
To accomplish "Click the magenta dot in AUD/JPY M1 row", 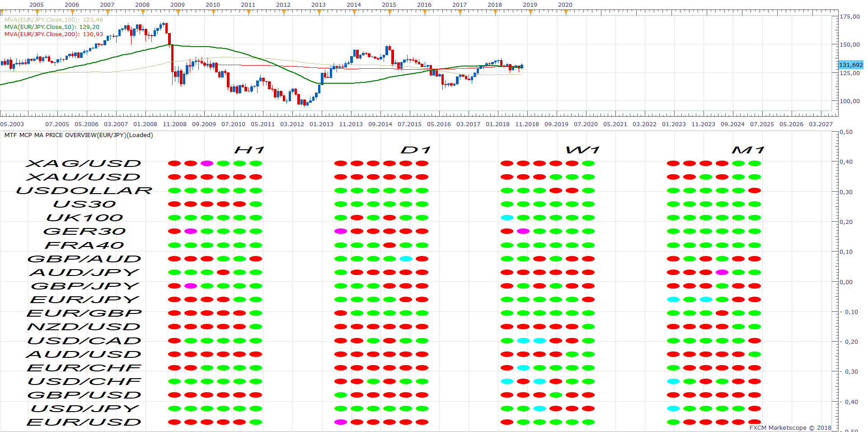I will coord(722,272).
